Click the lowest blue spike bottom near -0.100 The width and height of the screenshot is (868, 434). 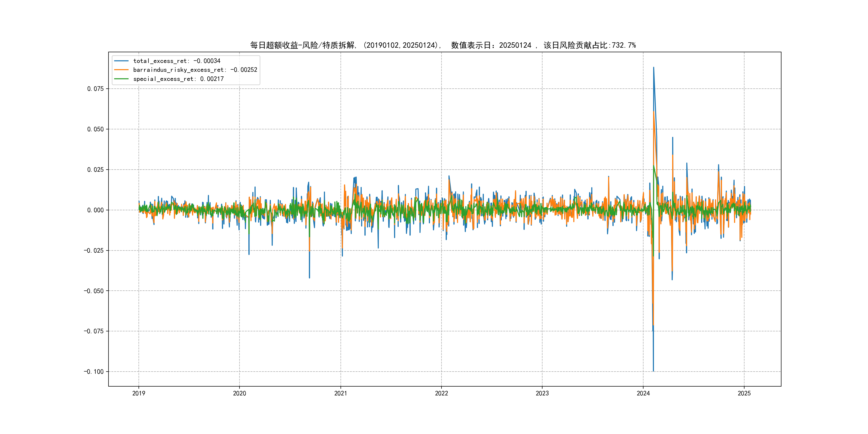click(x=653, y=371)
